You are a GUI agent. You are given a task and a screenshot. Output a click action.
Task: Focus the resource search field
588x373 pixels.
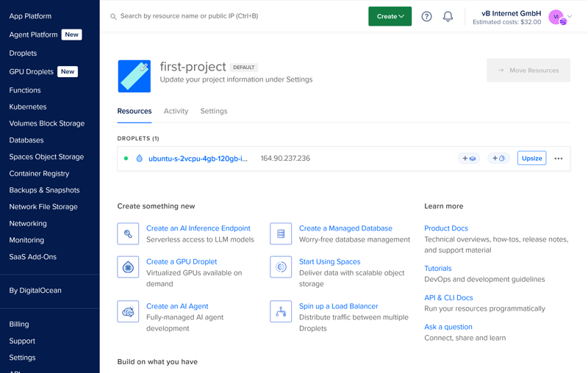[x=235, y=16]
